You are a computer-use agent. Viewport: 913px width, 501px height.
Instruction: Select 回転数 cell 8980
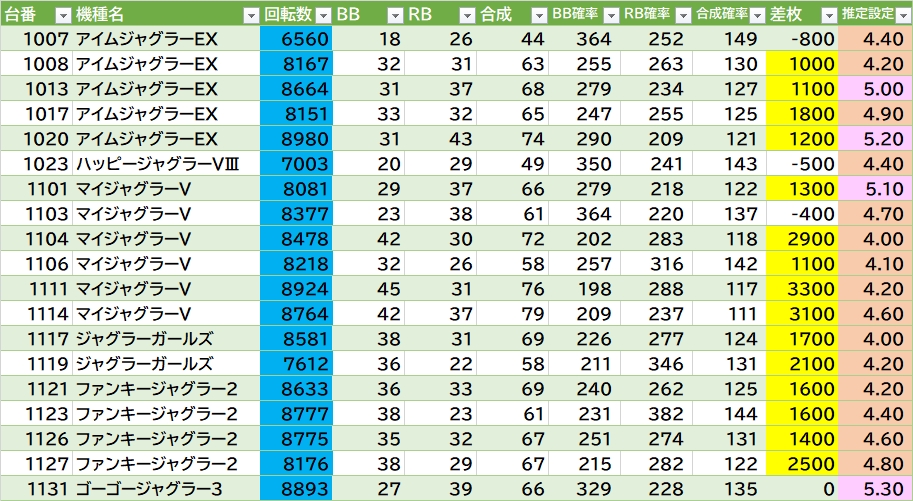click(296, 139)
